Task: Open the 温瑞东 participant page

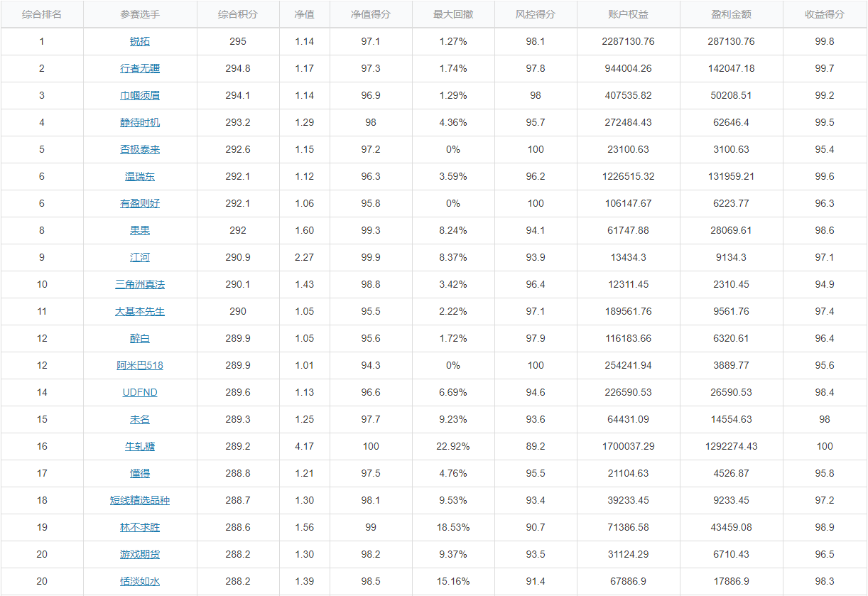Action: (140, 177)
